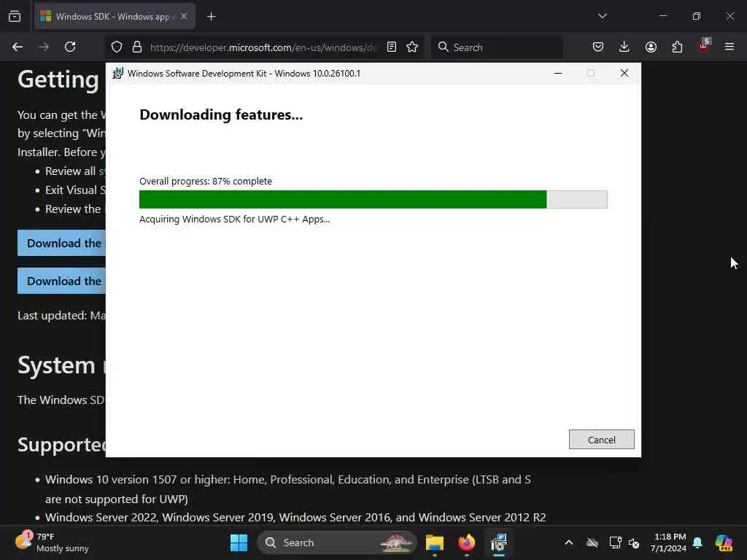747x560 pixels.
Task: Click the muted volume tray icon
Action: [634, 542]
